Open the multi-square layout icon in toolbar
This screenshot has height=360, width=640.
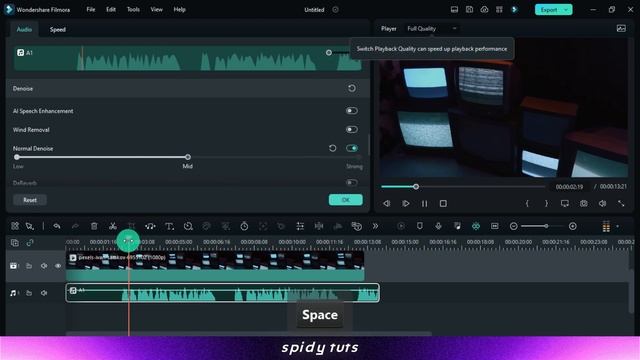[15, 226]
